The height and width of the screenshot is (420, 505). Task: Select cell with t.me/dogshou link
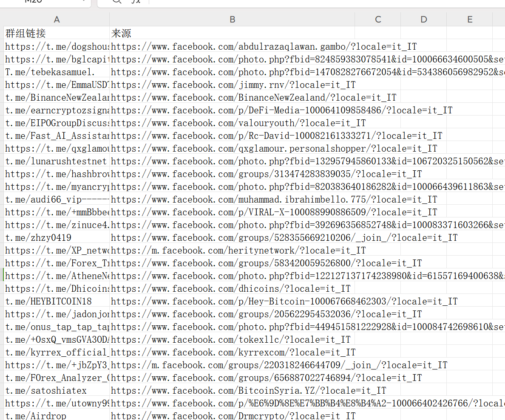pos(57,46)
